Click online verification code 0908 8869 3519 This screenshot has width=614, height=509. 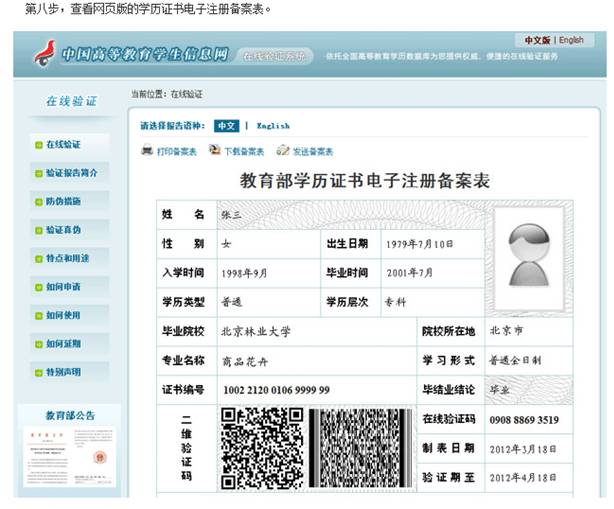524,420
